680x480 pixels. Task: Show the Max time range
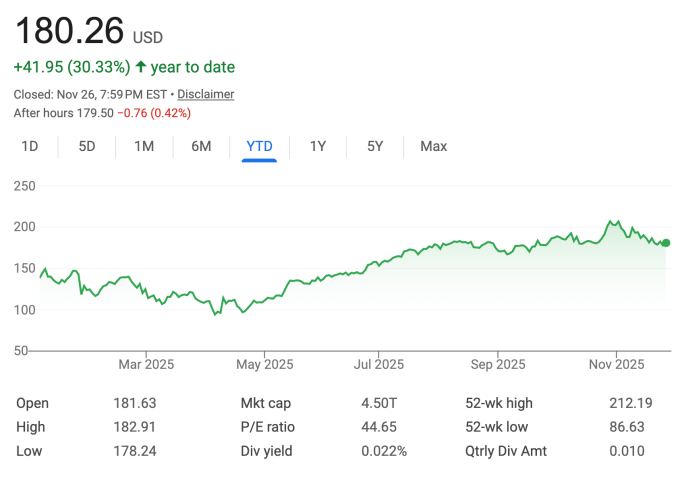pyautogui.click(x=433, y=146)
